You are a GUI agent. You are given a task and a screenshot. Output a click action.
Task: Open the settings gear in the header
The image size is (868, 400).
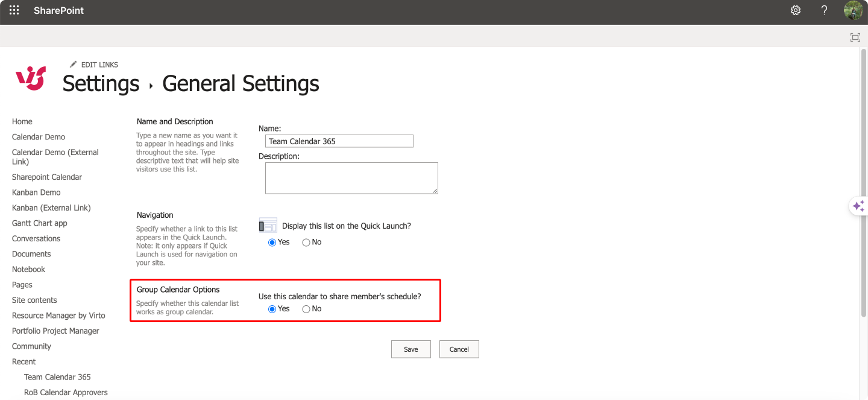[x=796, y=10]
